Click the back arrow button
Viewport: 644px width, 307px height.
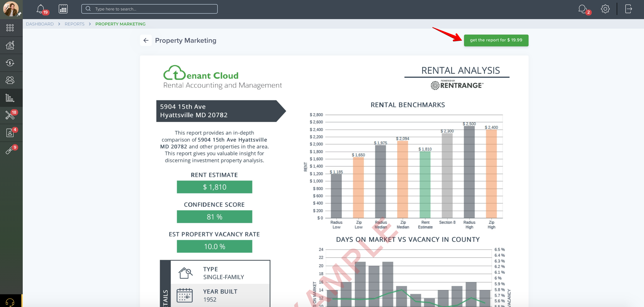click(x=146, y=40)
